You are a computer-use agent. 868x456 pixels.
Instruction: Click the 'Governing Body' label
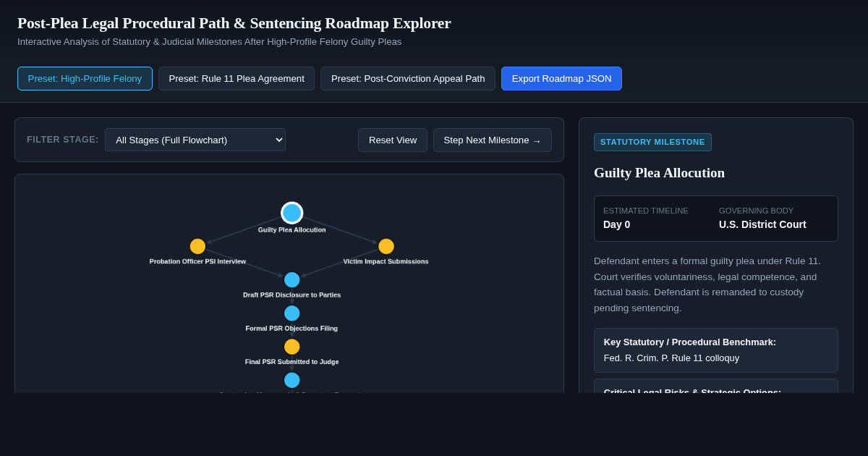756,211
